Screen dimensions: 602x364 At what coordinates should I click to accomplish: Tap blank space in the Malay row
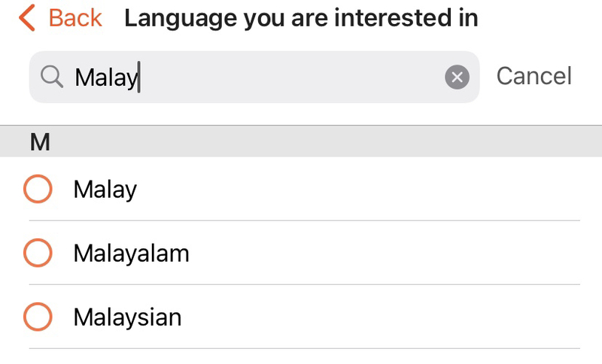point(357,189)
